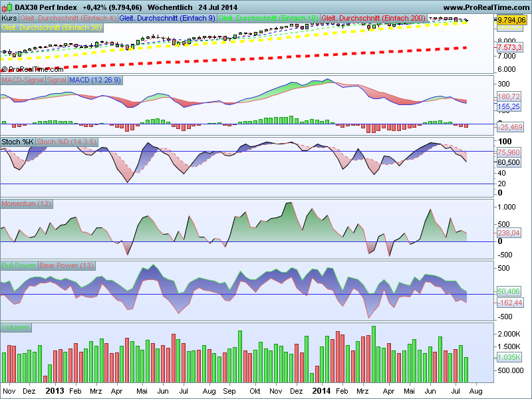
Task: Click the MACD (12 26 9) label
Action: pos(95,80)
